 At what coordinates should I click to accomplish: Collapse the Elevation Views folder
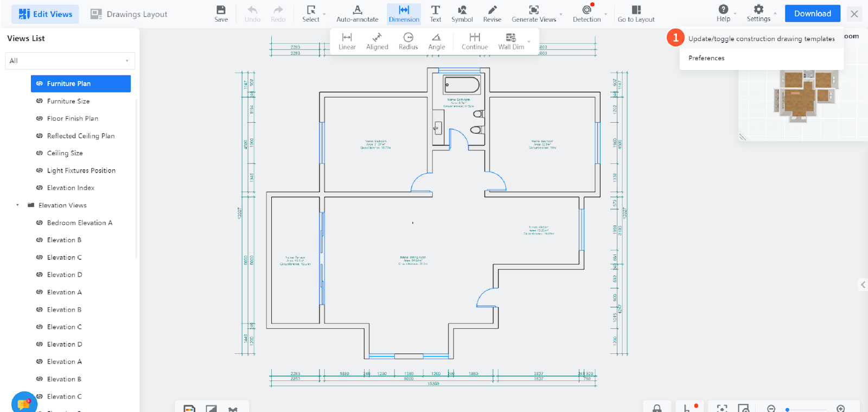(17, 205)
